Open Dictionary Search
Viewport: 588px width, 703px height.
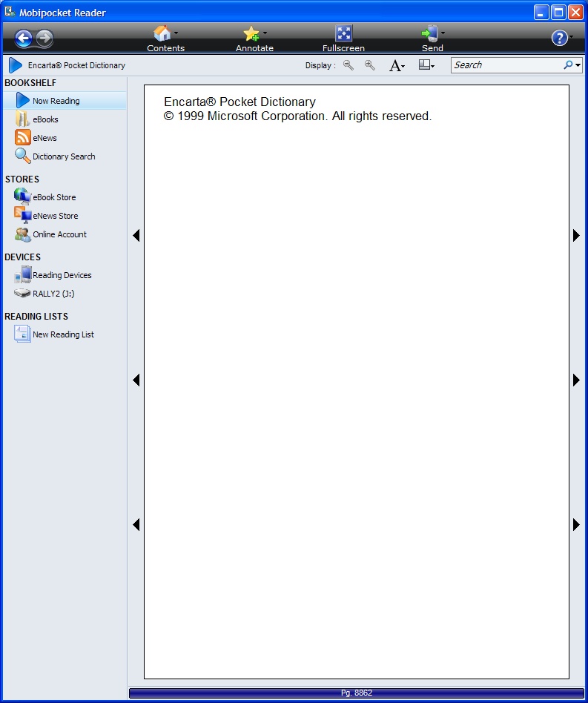[x=65, y=156]
